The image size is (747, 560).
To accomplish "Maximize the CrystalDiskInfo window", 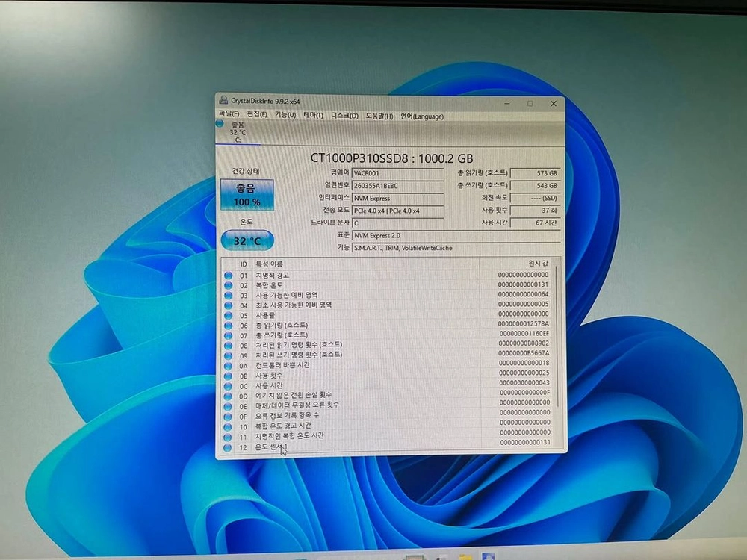I will click(x=530, y=103).
